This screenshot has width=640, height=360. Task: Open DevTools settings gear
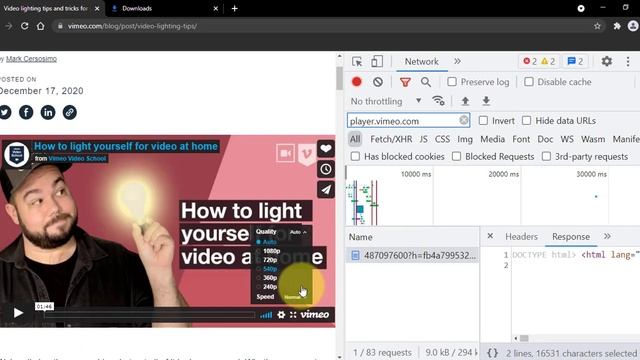tap(607, 62)
